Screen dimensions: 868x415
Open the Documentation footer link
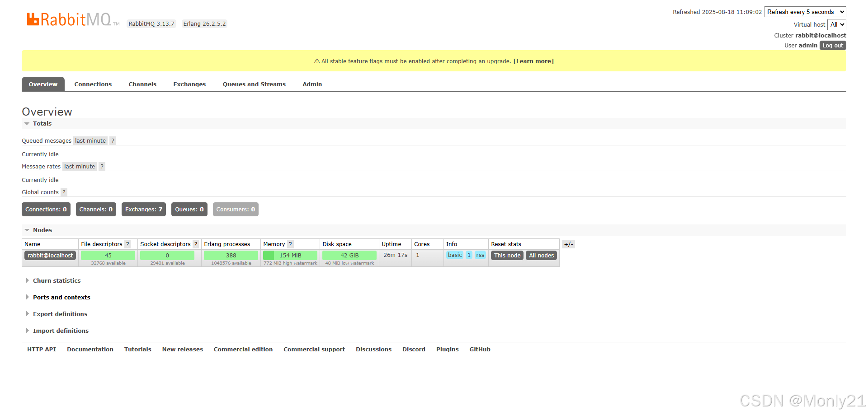(90, 350)
